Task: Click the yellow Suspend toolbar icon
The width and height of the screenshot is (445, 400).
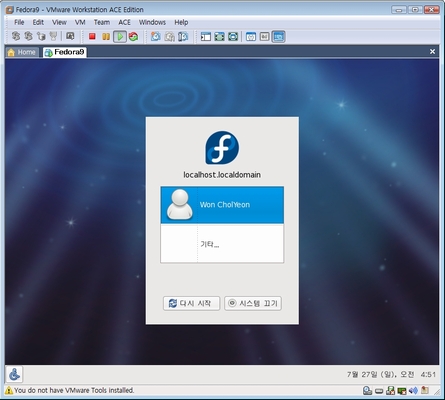Action: point(106,36)
